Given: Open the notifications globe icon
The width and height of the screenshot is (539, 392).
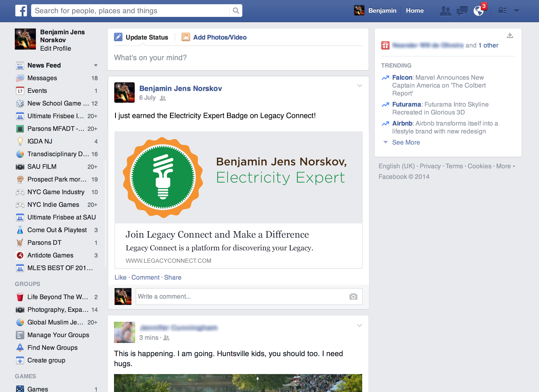Looking at the screenshot, I should (x=479, y=11).
